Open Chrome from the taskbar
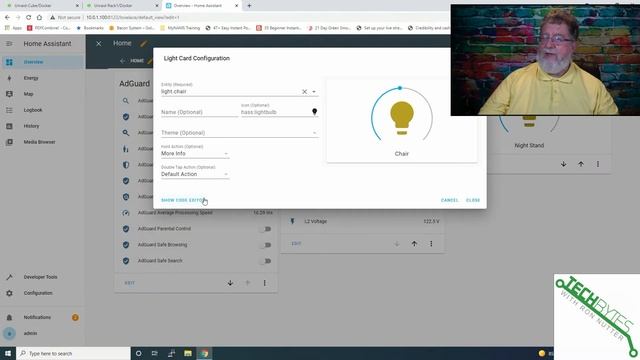Screen dimensions: 640x360 [x=204, y=353]
